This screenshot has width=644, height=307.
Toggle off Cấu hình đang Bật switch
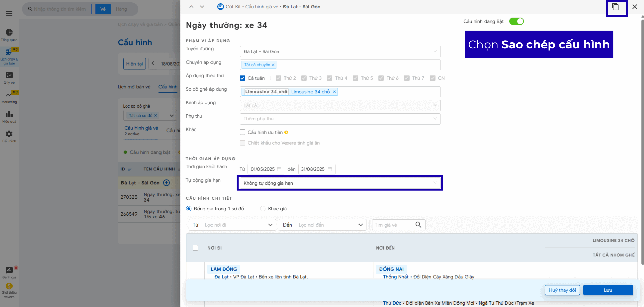pyautogui.click(x=516, y=21)
